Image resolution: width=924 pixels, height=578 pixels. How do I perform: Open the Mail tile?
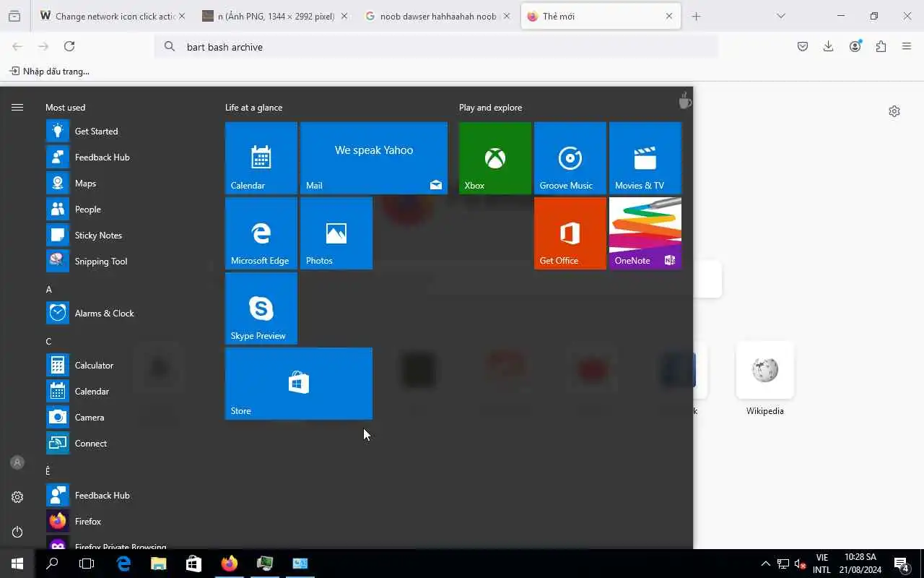click(374, 158)
